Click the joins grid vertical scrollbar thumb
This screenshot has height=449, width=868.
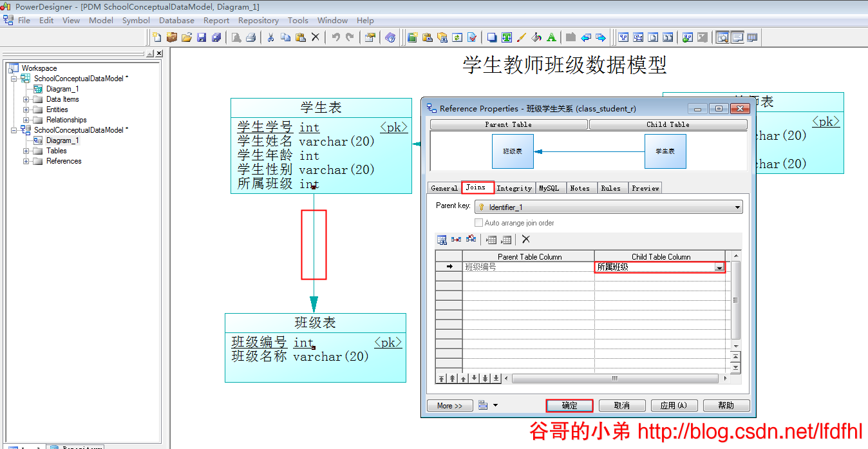click(736, 300)
